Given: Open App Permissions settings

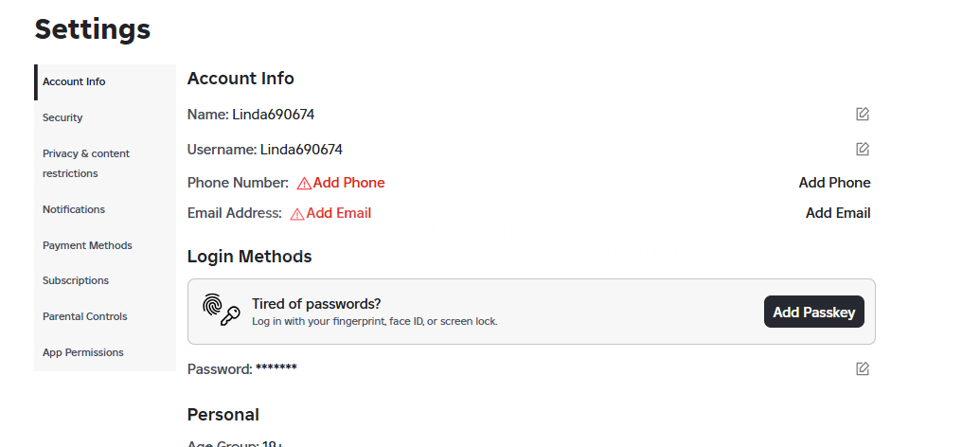Looking at the screenshot, I should tap(83, 352).
